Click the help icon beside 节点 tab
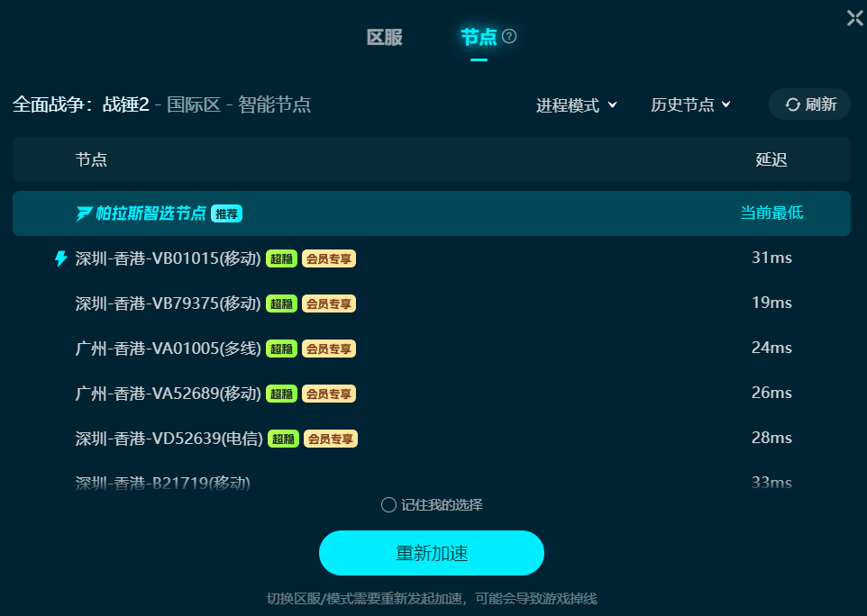 tap(508, 36)
